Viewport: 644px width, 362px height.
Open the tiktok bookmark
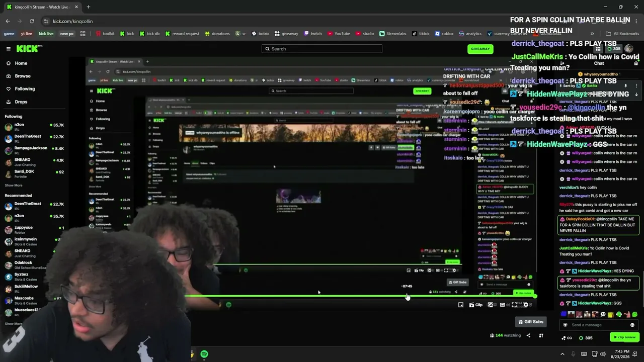click(x=421, y=34)
